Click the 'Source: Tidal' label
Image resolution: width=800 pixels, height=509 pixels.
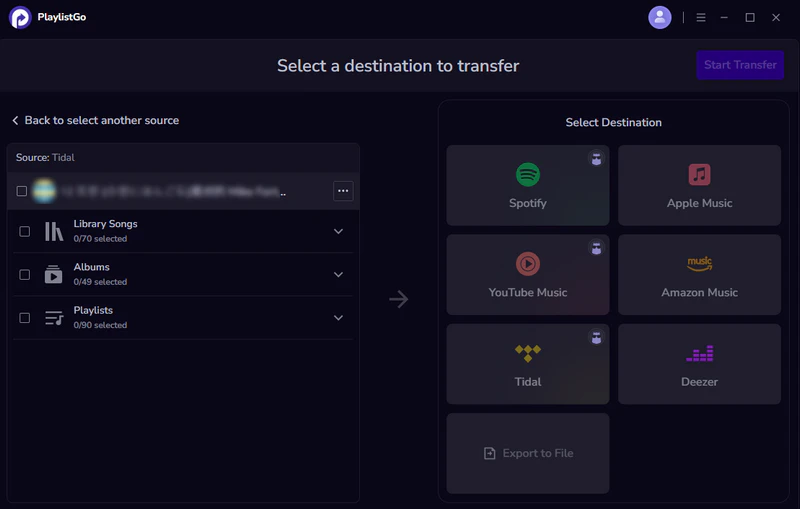(45, 158)
